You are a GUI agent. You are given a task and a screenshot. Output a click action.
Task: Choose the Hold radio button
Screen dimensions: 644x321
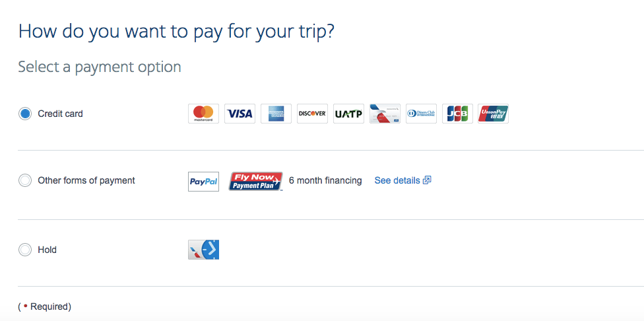(25, 250)
